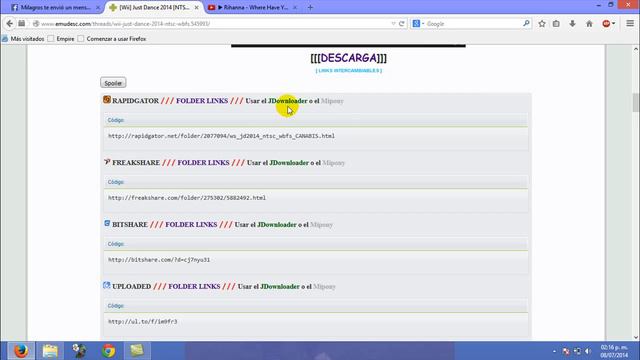This screenshot has width=640, height=360.
Task: Open Firefox from the taskbar
Action: [21, 351]
